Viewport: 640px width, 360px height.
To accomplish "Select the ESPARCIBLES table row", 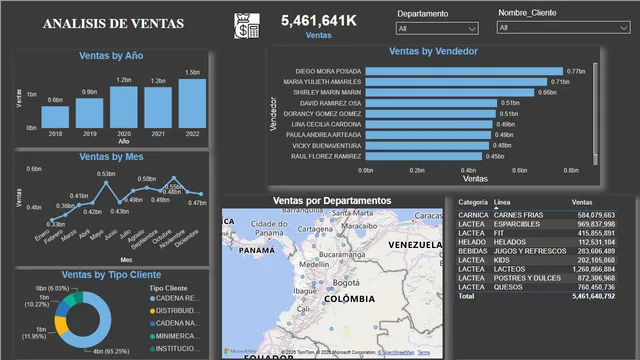I will pos(536,224).
